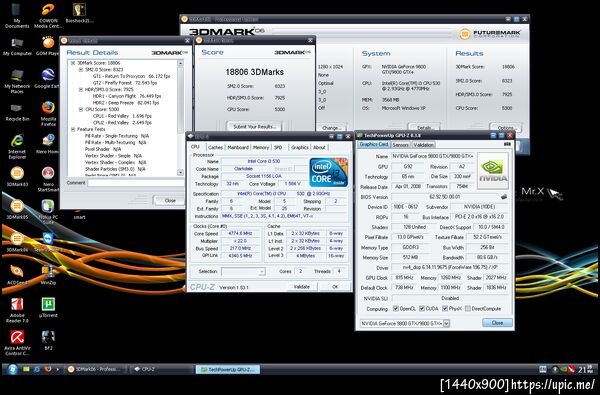Click GPU-Z screenshot camera icon
The image size is (600, 395).
[507, 144]
